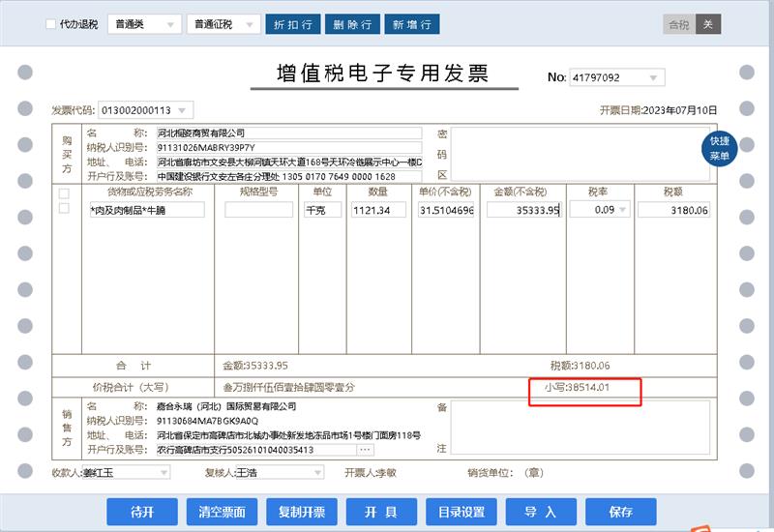Click the 折扣行 discount row button
This screenshot has height=532, width=774.
pyautogui.click(x=294, y=24)
